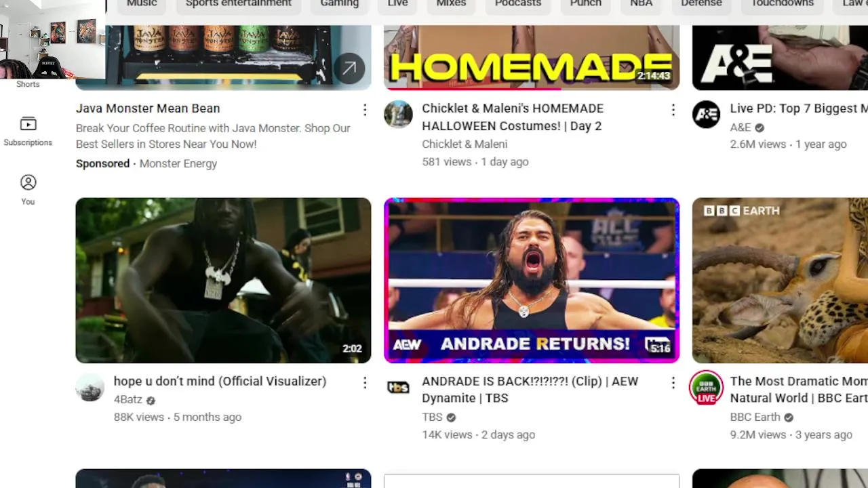
Task: Play the 4Batz visualizer thumbnail
Action: click(223, 281)
